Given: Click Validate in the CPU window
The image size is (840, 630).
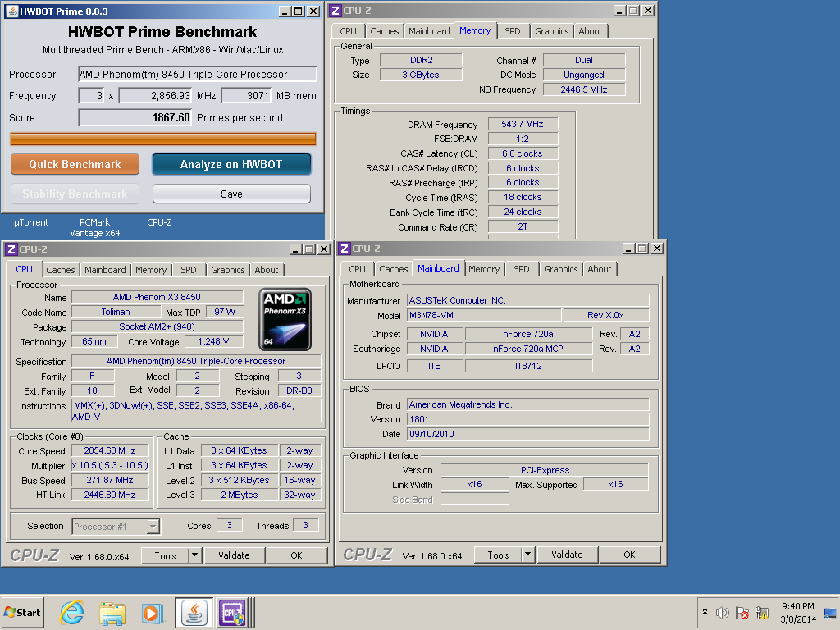Looking at the screenshot, I should point(234,555).
